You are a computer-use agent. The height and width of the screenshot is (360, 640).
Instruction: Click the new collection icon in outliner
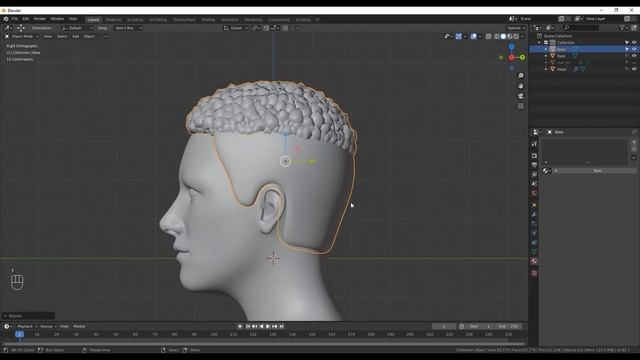(x=634, y=28)
